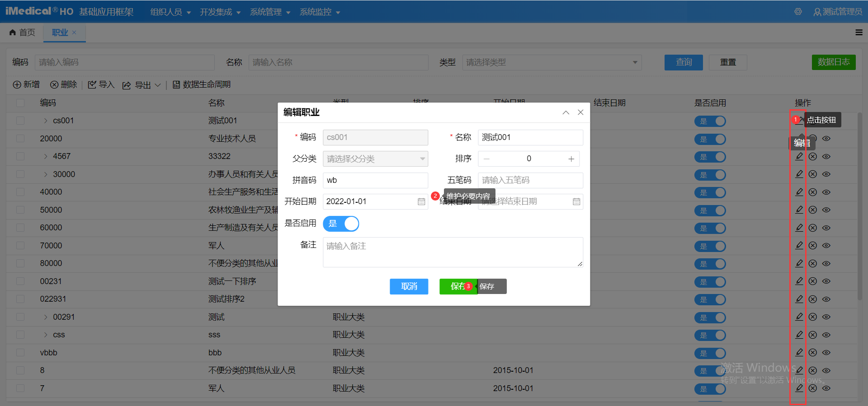The height and width of the screenshot is (406, 868).
Task: Click the 五笔码 input field
Action: click(x=530, y=180)
